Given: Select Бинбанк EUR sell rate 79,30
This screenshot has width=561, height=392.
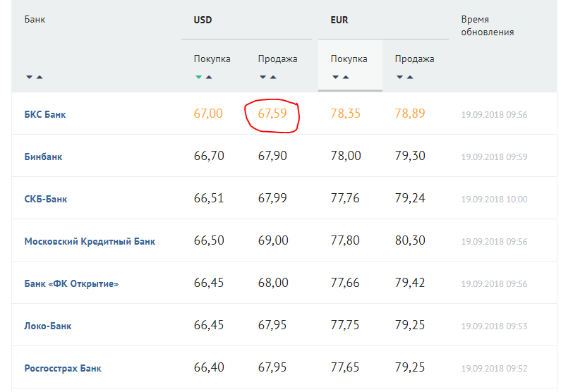Looking at the screenshot, I should [x=410, y=156].
